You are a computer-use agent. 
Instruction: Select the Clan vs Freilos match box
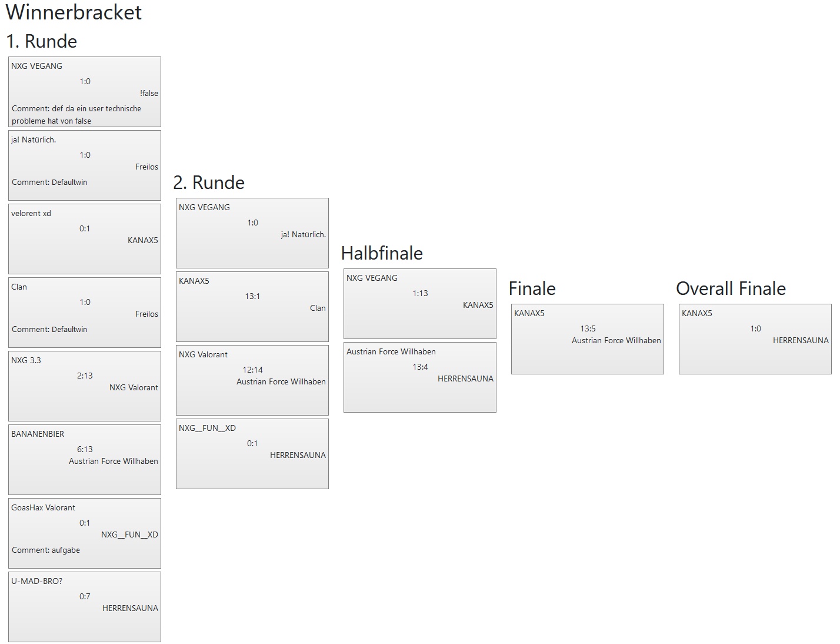84,313
